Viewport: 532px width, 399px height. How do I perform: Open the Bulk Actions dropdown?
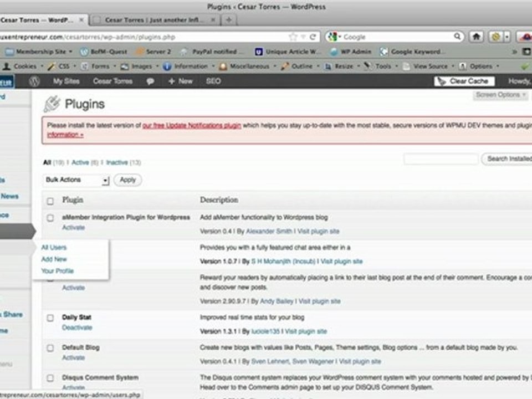76,180
